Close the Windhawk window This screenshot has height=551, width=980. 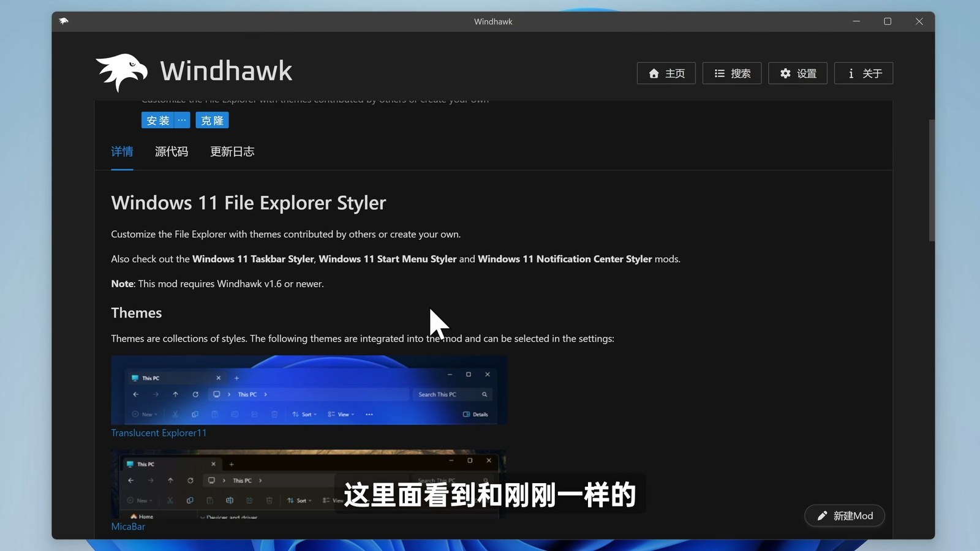coord(919,21)
